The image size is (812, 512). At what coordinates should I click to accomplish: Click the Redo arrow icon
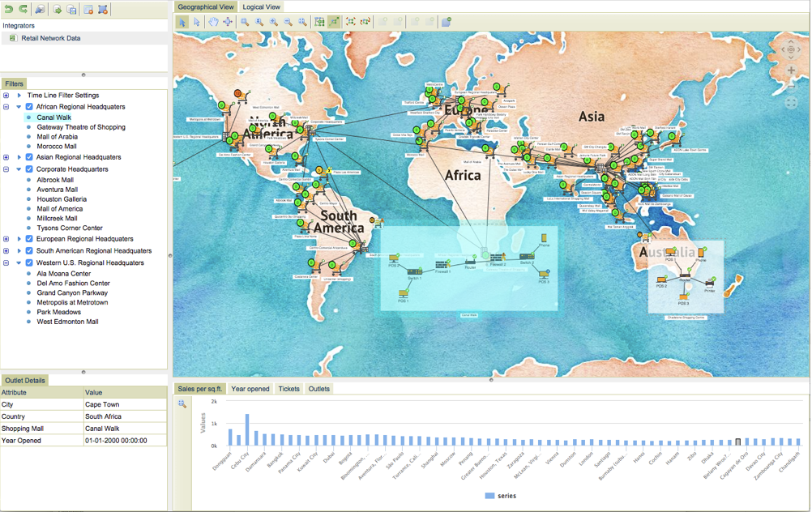24,10
